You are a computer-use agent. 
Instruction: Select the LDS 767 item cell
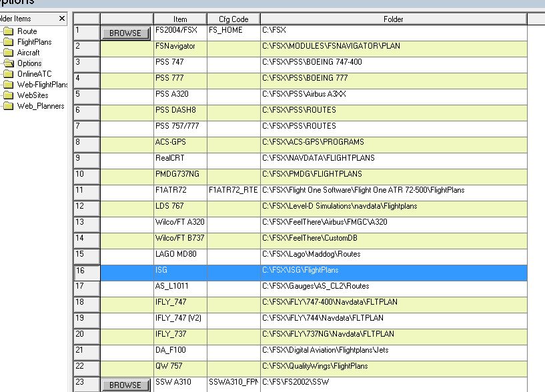pos(180,209)
